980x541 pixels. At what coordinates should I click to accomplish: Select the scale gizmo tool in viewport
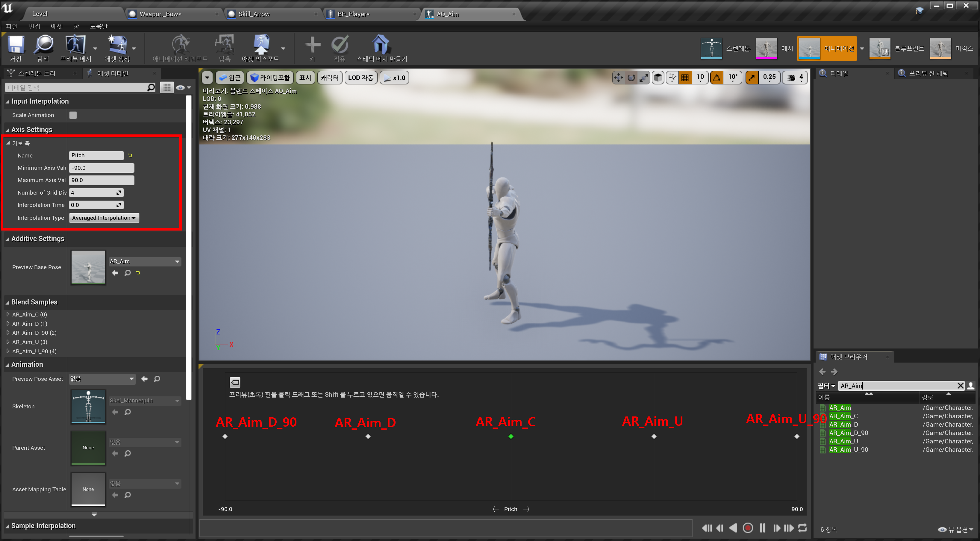(644, 78)
